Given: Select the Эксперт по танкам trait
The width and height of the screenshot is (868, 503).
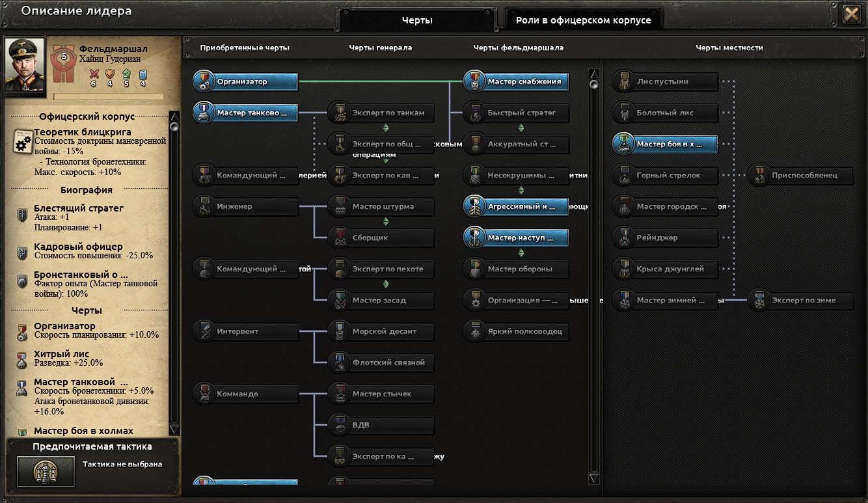Looking at the screenshot, I should (381, 113).
